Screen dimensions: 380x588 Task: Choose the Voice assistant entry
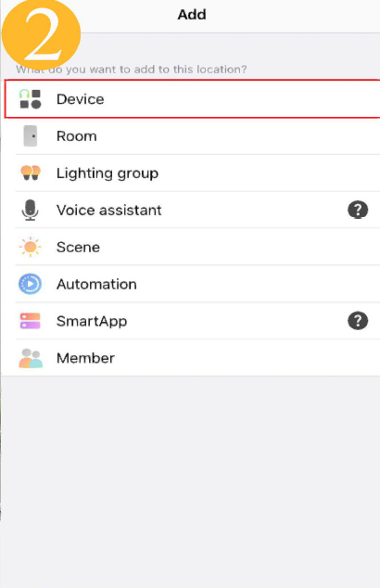[197, 210]
